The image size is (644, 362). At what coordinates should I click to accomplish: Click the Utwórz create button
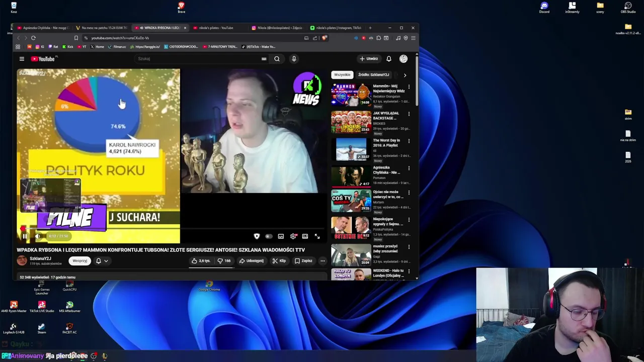tap(369, 59)
